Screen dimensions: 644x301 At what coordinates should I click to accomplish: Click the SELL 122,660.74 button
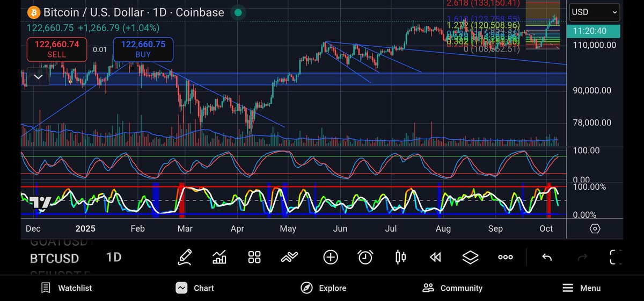[x=57, y=49]
